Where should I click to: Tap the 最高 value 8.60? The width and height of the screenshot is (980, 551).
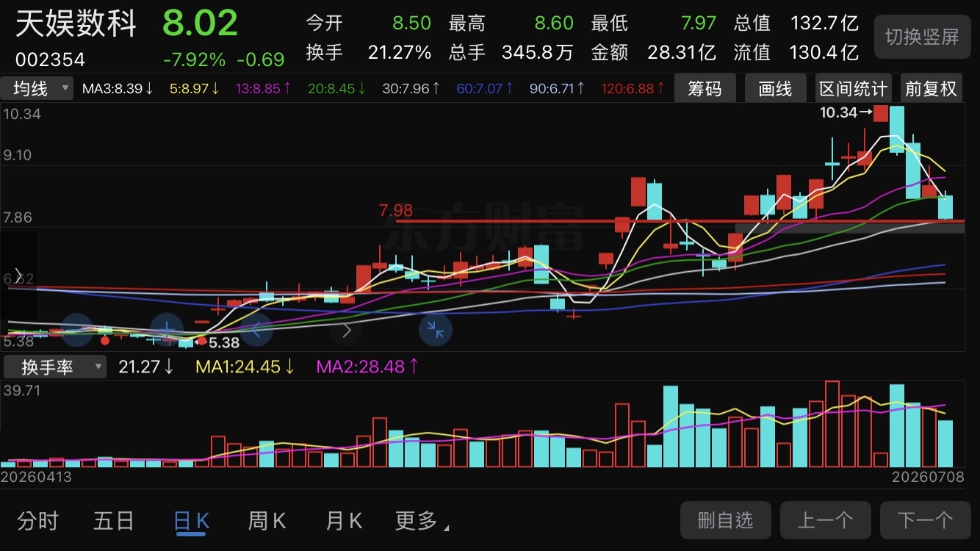click(554, 23)
